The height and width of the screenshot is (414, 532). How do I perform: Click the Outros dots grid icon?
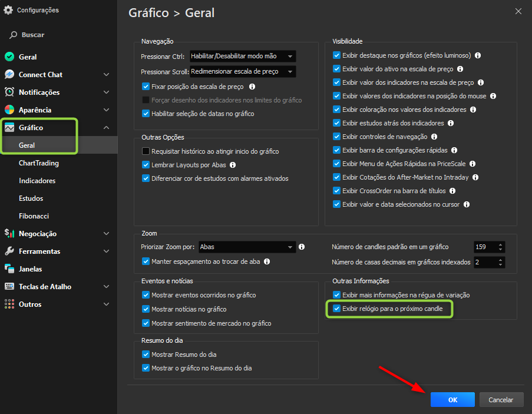9,304
